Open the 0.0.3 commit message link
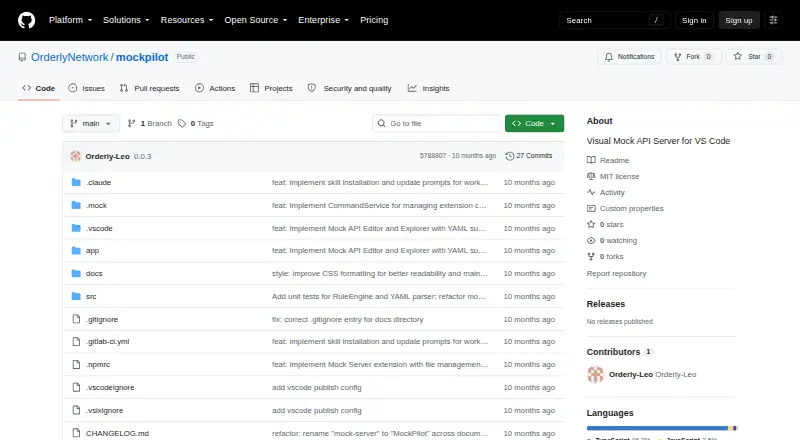800x440 pixels. pyautogui.click(x=142, y=156)
